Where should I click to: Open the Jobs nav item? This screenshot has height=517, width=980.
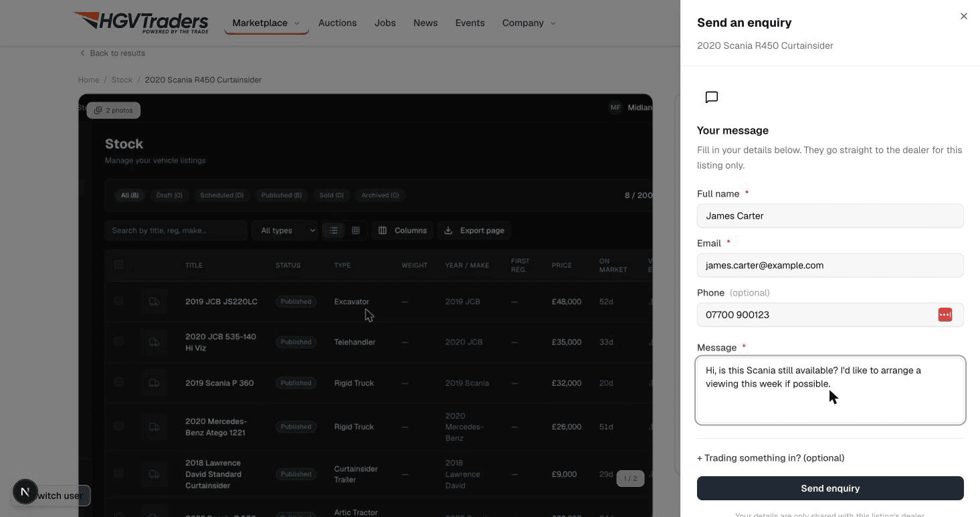[385, 23]
